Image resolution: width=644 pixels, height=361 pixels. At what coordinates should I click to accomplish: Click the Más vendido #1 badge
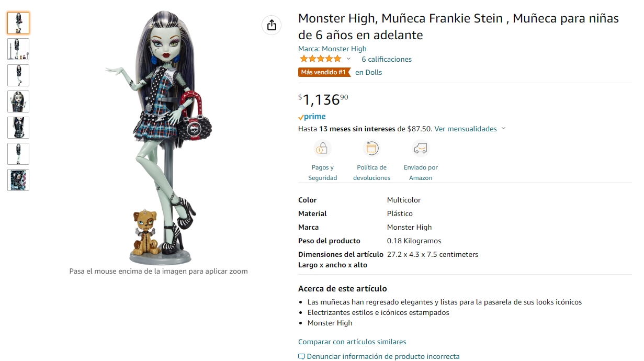pyautogui.click(x=324, y=72)
